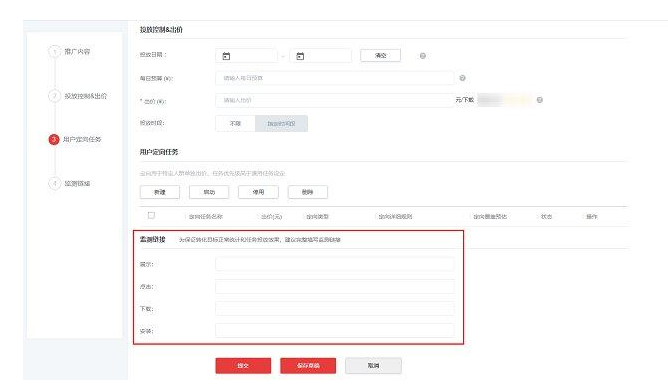Click the help icon beside the date range
This screenshot has height=385, width=668.
point(423,56)
